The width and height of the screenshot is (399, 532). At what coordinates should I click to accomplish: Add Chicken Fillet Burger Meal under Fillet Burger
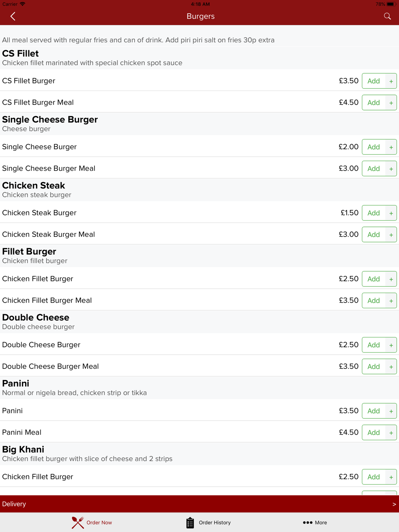pos(374,301)
